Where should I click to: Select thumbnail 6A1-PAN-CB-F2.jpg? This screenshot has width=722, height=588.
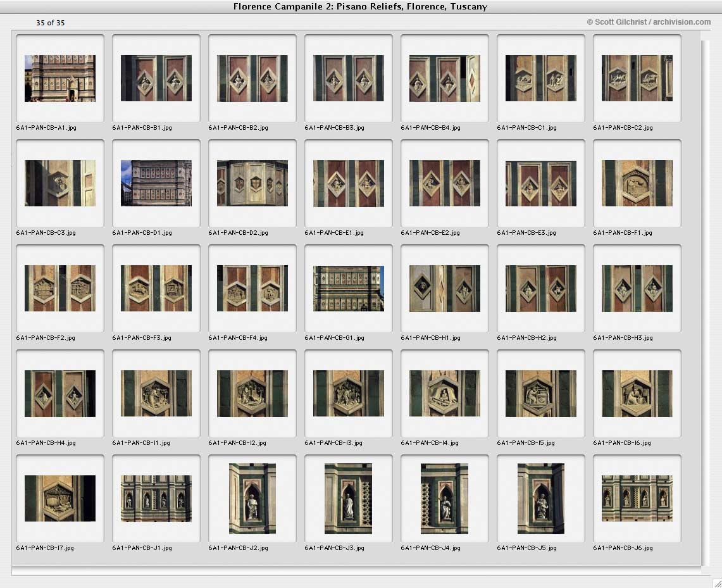60,288
